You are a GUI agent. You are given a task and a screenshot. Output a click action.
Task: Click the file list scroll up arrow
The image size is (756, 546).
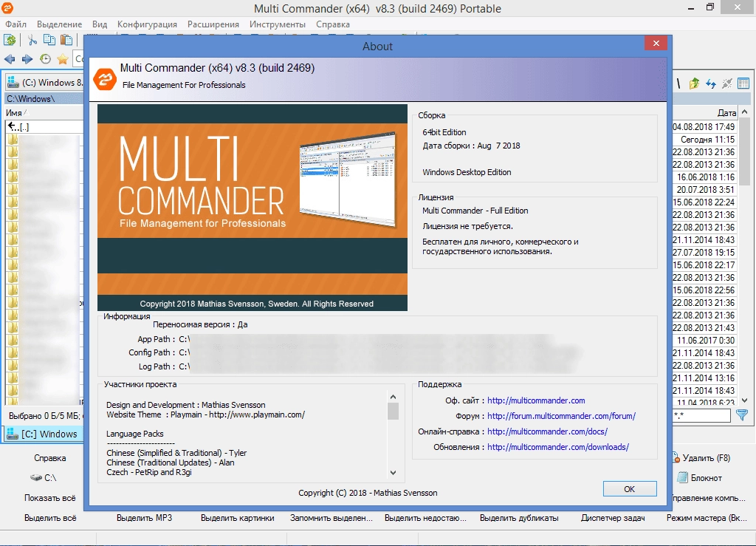(744, 112)
